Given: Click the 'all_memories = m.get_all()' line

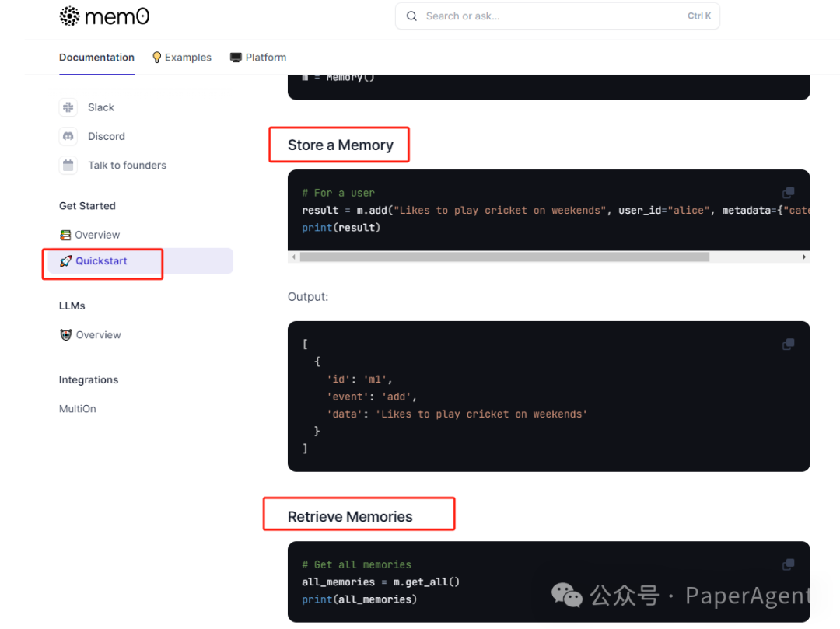Looking at the screenshot, I should point(380,582).
